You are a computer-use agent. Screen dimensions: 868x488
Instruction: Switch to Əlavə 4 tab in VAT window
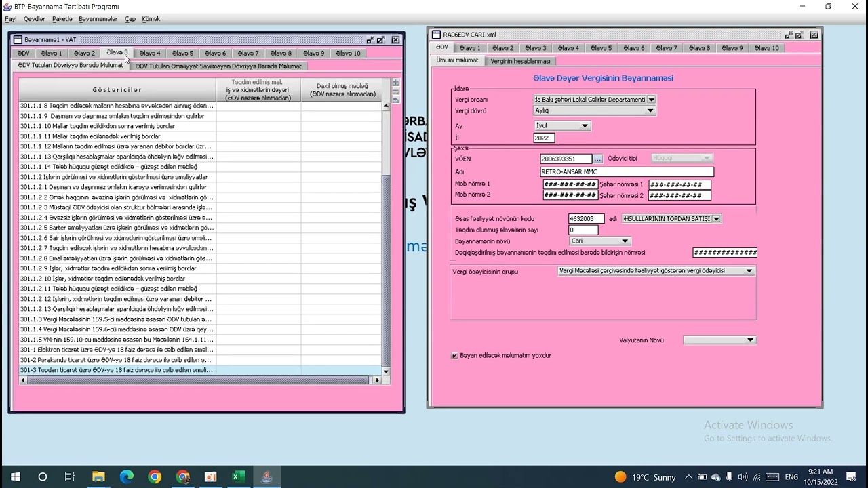150,53
